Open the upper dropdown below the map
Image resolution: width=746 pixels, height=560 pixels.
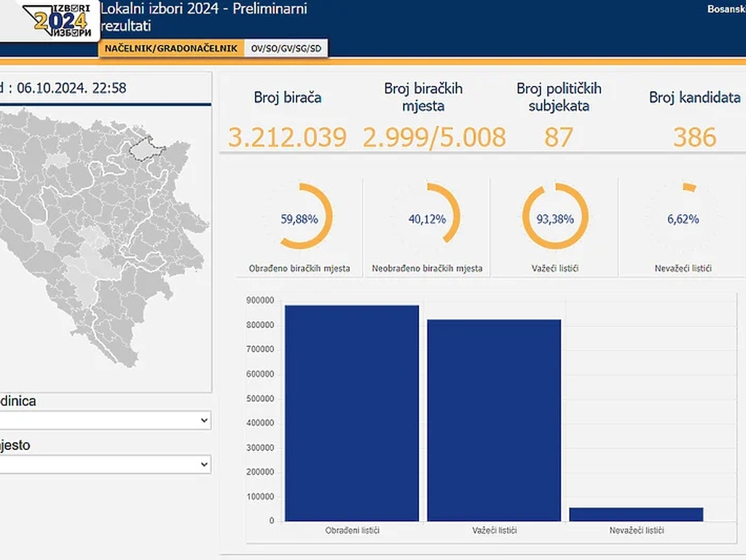coord(105,420)
